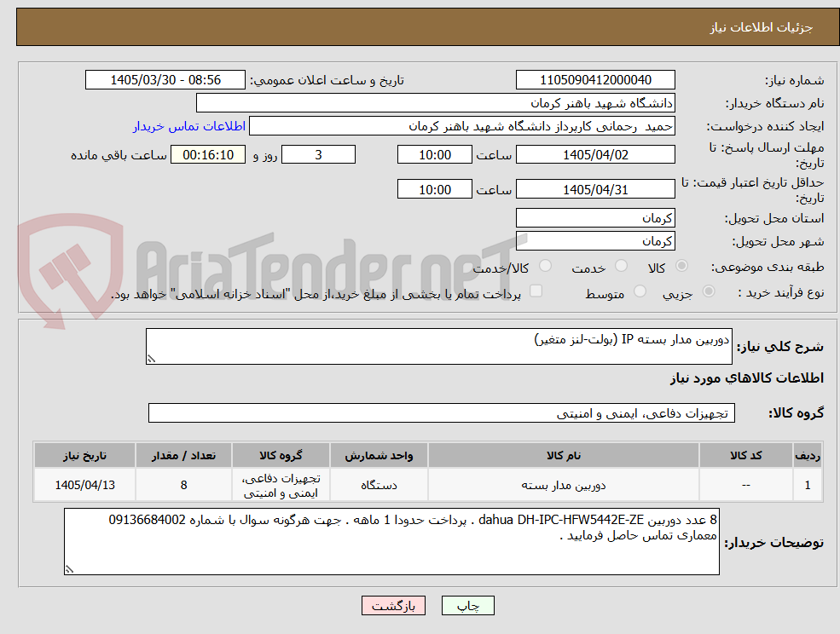Screen dimensions: 840x634
Task: Click the کد کالا column header
Action: point(745,456)
